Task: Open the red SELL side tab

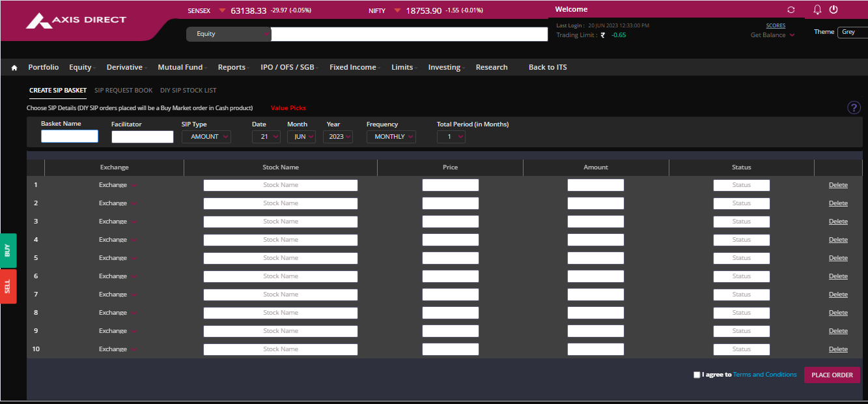Action: click(x=8, y=287)
